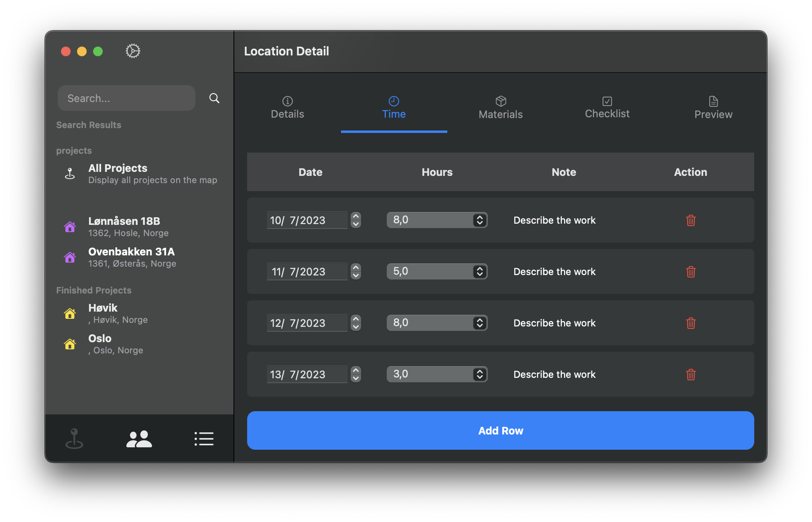Click the Date column header

(x=310, y=172)
